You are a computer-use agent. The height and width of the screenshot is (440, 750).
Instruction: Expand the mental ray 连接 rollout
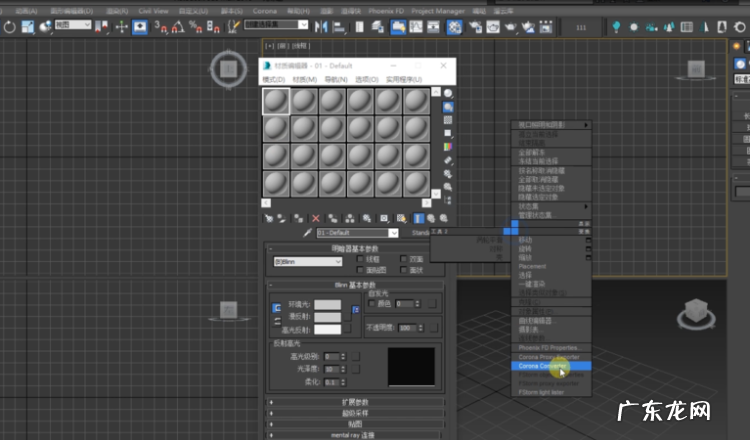(x=355, y=435)
